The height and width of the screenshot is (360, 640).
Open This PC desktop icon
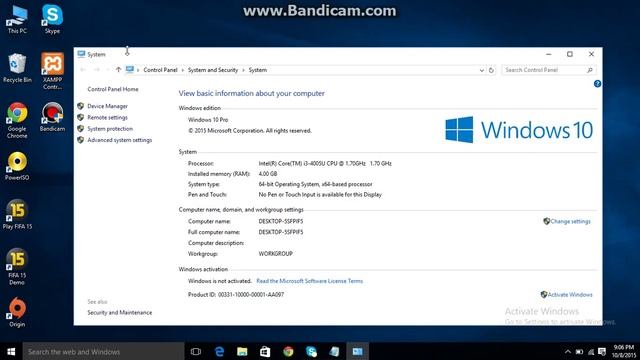[17, 20]
